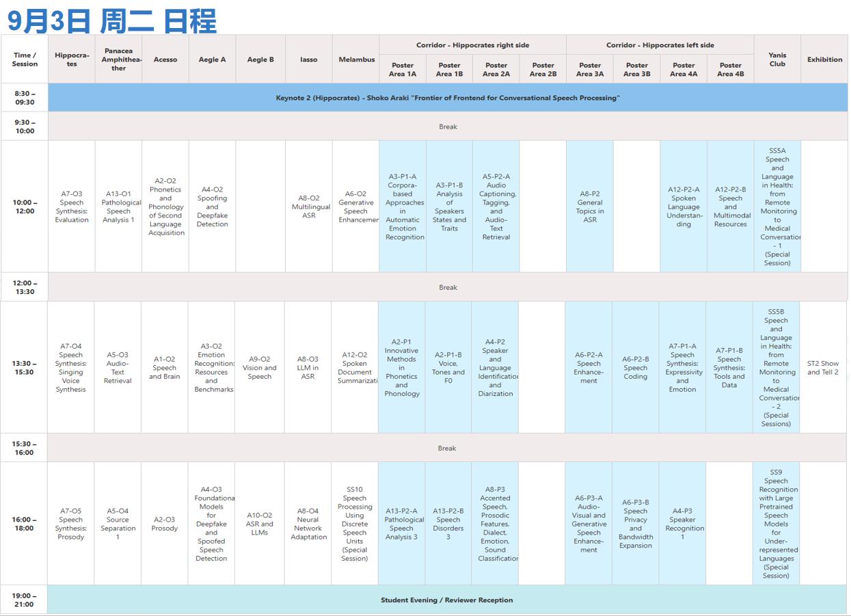The width and height of the screenshot is (851, 616).
Task: Click the A4-P3 Speaker Recognition 1 poster
Action: (682, 524)
